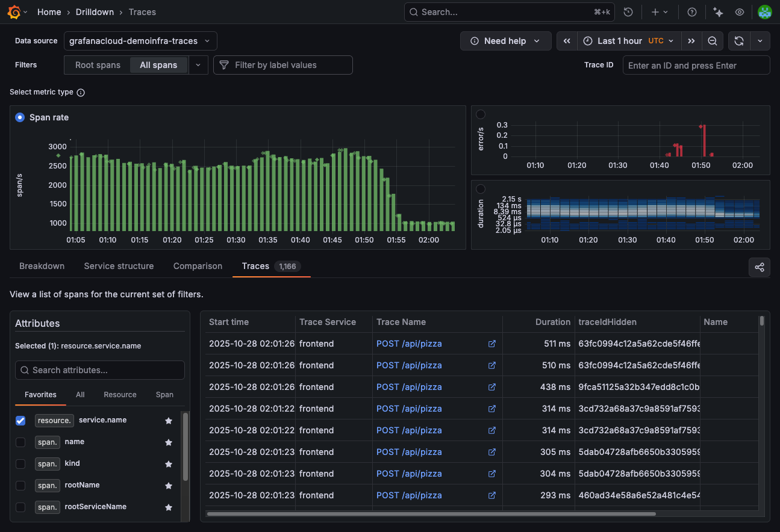Share the Traces panel via the share icon
Image resolution: width=780 pixels, height=532 pixels.
pos(759,267)
